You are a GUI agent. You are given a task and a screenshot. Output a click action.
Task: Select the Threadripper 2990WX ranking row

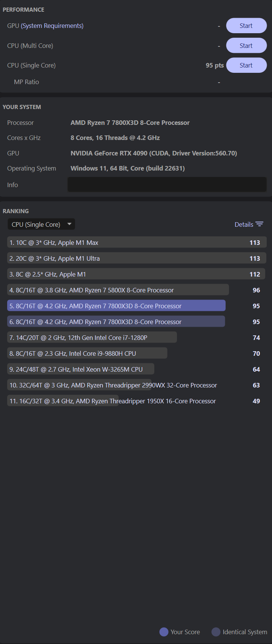[x=137, y=385]
